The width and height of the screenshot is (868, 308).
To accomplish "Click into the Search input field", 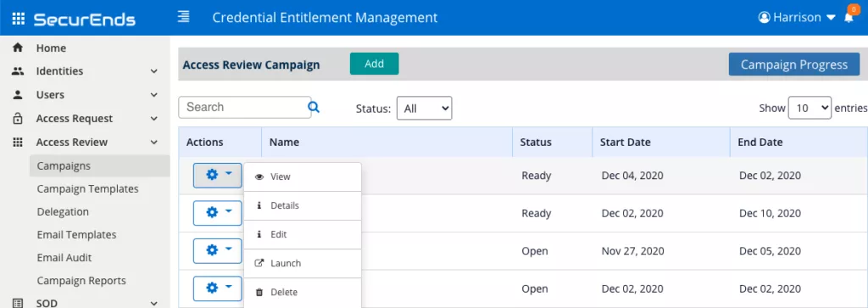I will coord(245,108).
